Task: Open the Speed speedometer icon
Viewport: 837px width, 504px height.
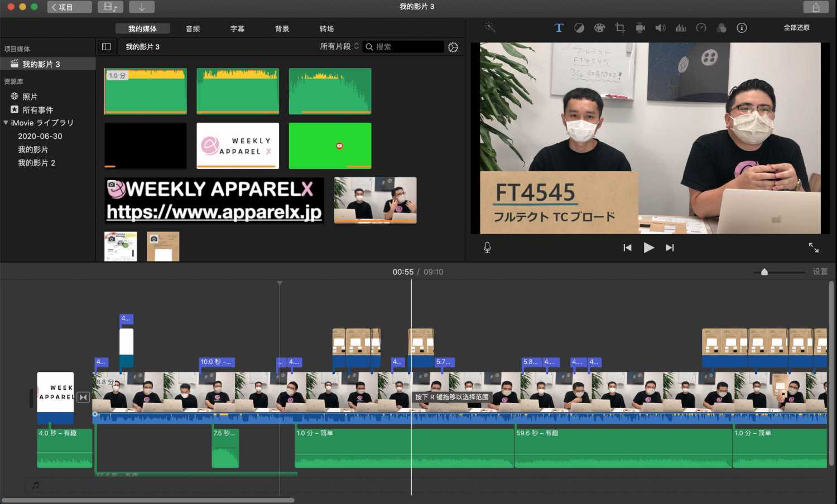Action: 701,28
